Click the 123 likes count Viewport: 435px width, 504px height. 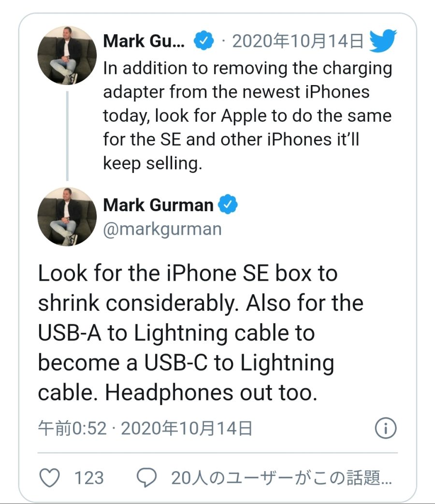(x=89, y=478)
